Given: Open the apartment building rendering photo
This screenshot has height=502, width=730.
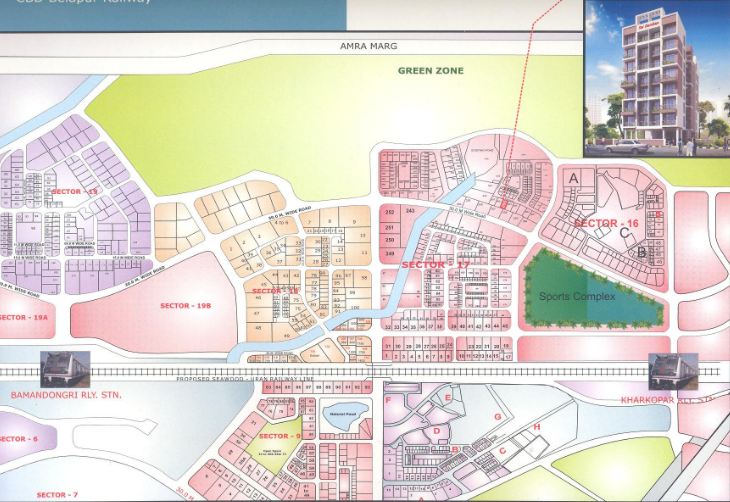Looking at the screenshot, I should pyautogui.click(x=657, y=78).
